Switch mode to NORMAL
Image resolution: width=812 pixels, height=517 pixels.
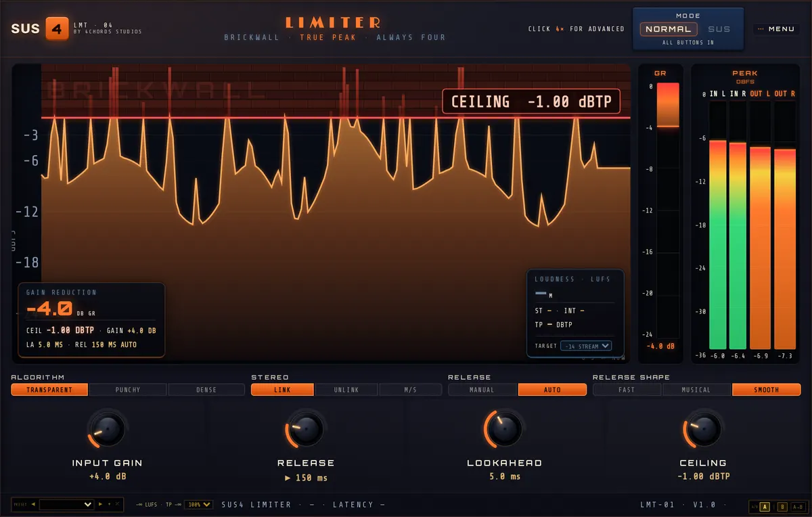pos(668,29)
